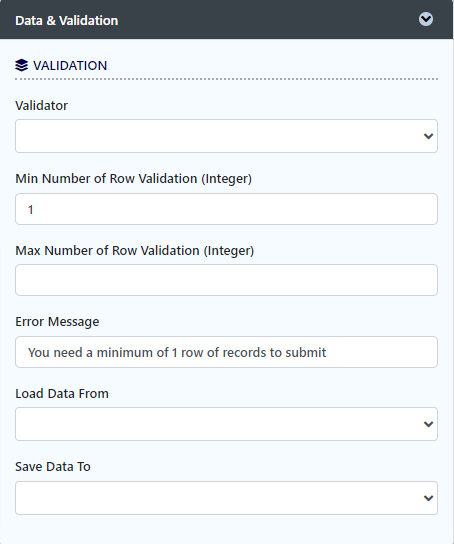Click the Min Number of Row Validation label

(134, 179)
